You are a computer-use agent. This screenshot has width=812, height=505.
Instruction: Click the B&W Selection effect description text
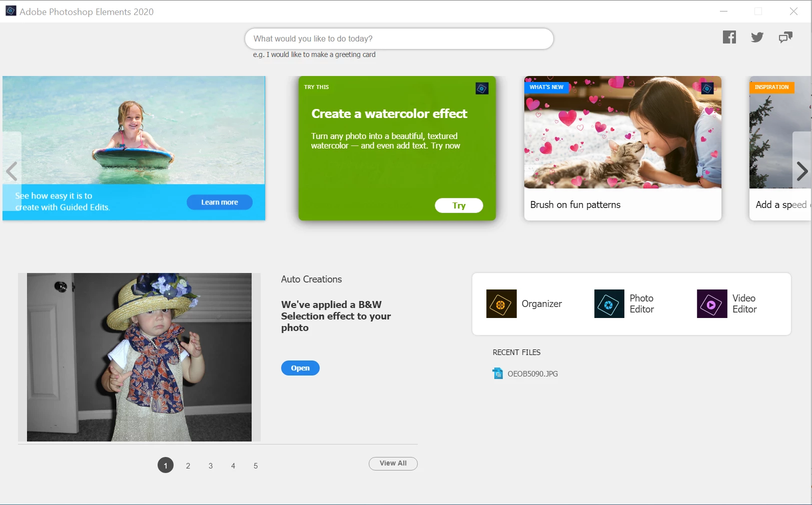[336, 316]
